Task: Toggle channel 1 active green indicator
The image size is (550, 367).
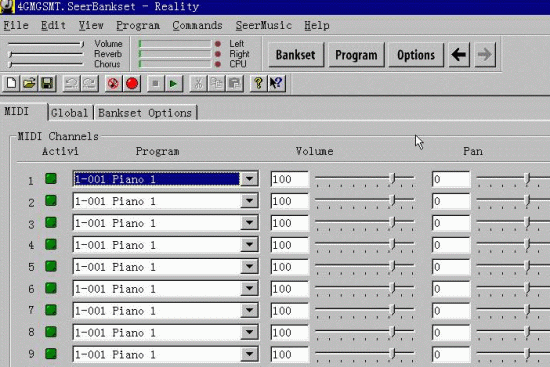Action: [51, 179]
